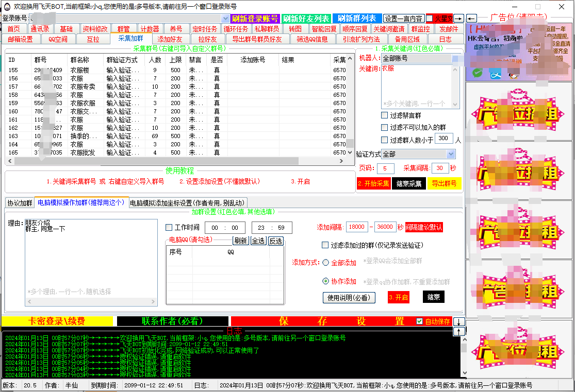The image size is (575, 392).
Task: Click the yellow 导出群号 button
Action: (x=444, y=183)
